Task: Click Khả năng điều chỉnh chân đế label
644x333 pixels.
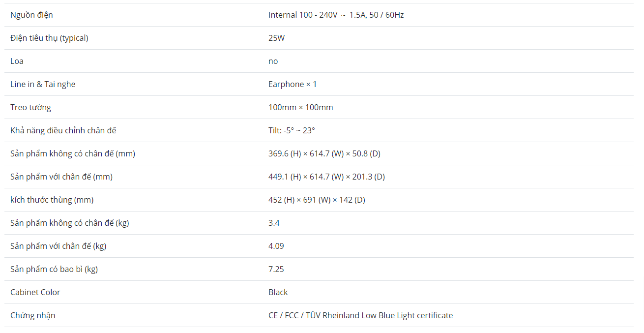Action: [63, 130]
